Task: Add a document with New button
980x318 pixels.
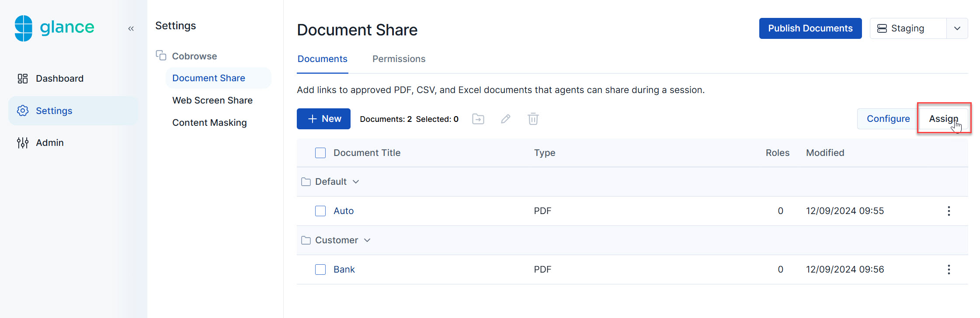Action: pyautogui.click(x=323, y=119)
